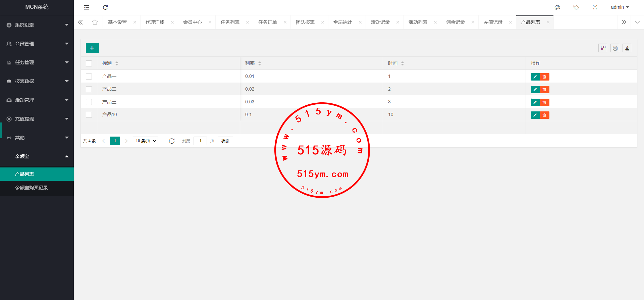644x300 pixels.
Task: Open the theme palette icon
Action: [557, 7]
